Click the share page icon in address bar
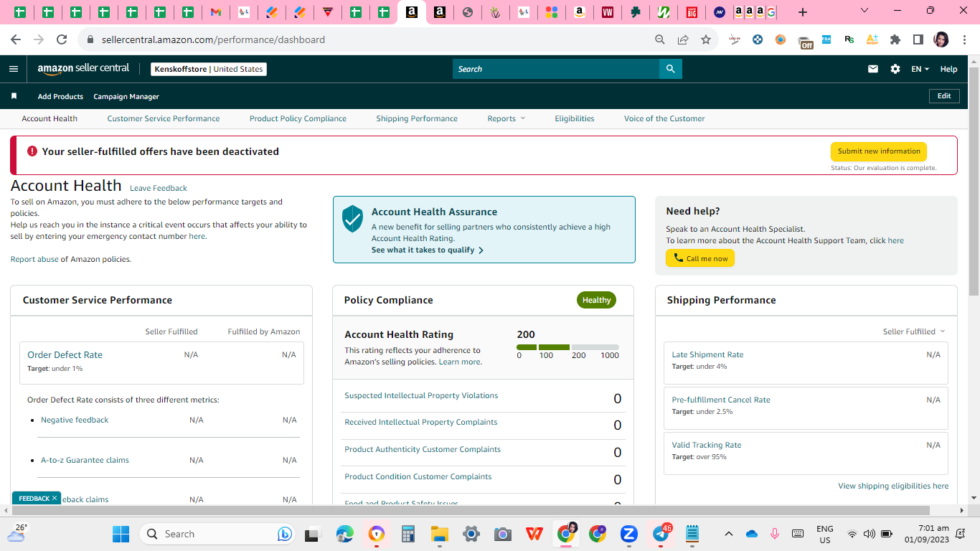 [683, 39]
